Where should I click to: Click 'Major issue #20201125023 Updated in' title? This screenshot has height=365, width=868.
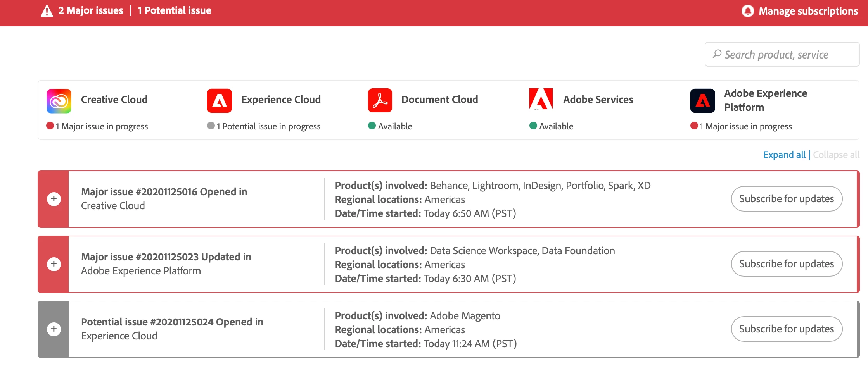click(166, 257)
